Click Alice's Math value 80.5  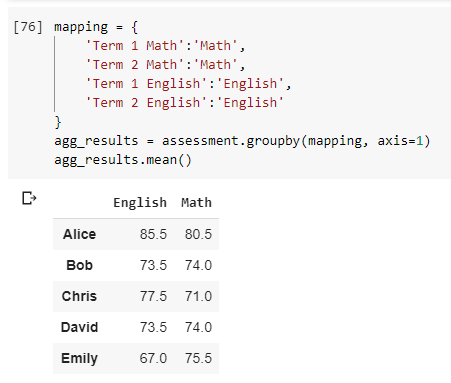(198, 234)
